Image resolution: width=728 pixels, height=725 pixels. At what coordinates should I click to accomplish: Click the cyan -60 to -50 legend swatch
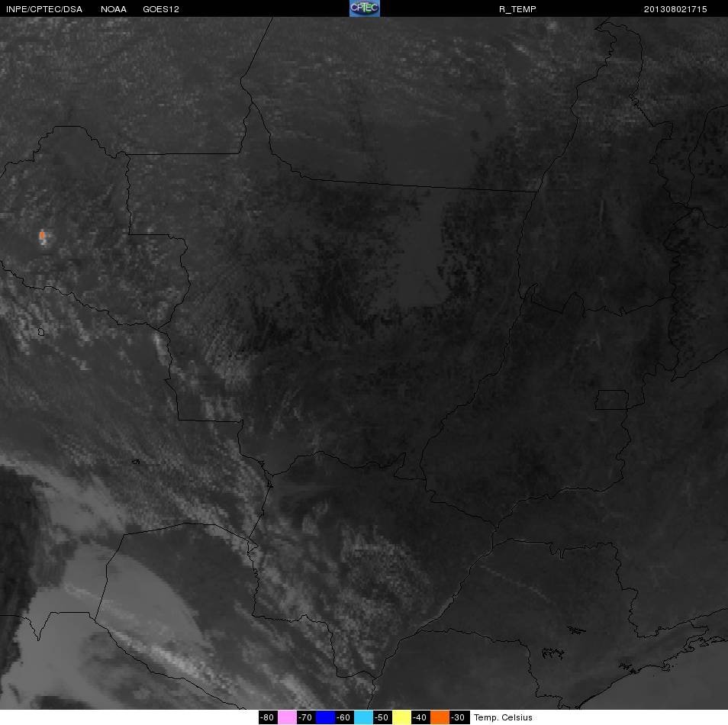(363, 717)
